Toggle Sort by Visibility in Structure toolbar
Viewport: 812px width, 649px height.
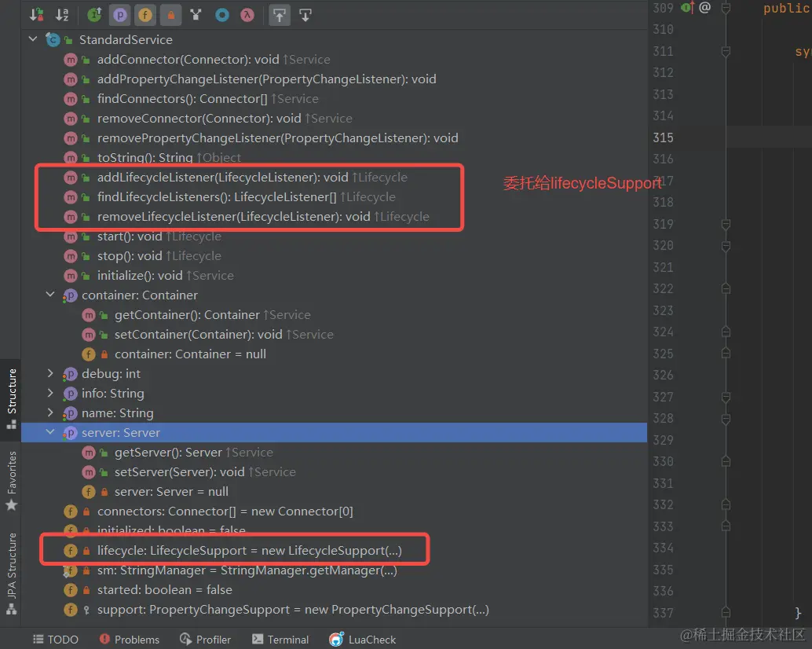[x=37, y=15]
